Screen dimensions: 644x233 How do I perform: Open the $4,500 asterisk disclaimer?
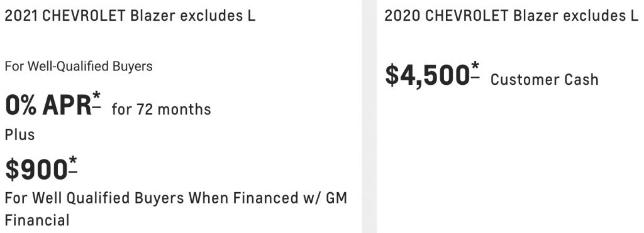click(x=475, y=70)
